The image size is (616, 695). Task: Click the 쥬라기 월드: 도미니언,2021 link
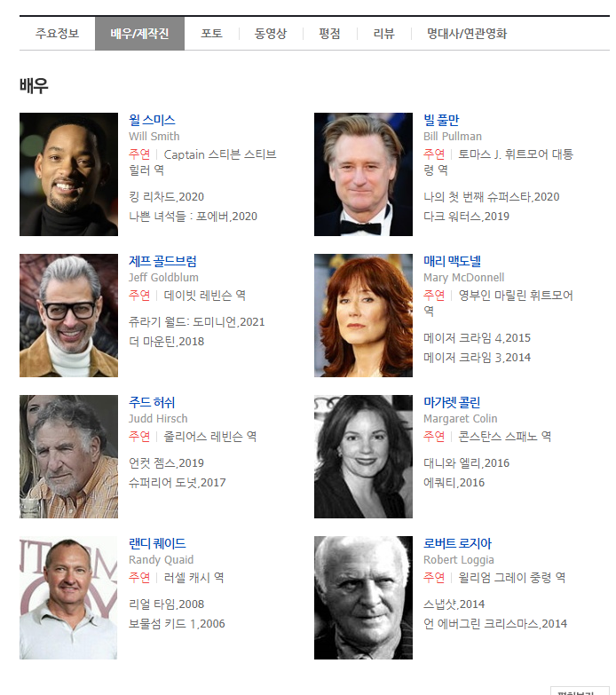click(196, 322)
